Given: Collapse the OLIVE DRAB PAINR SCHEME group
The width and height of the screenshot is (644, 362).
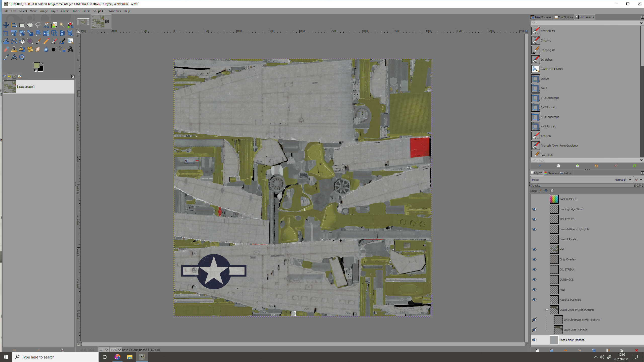Looking at the screenshot, I should tap(547, 310).
